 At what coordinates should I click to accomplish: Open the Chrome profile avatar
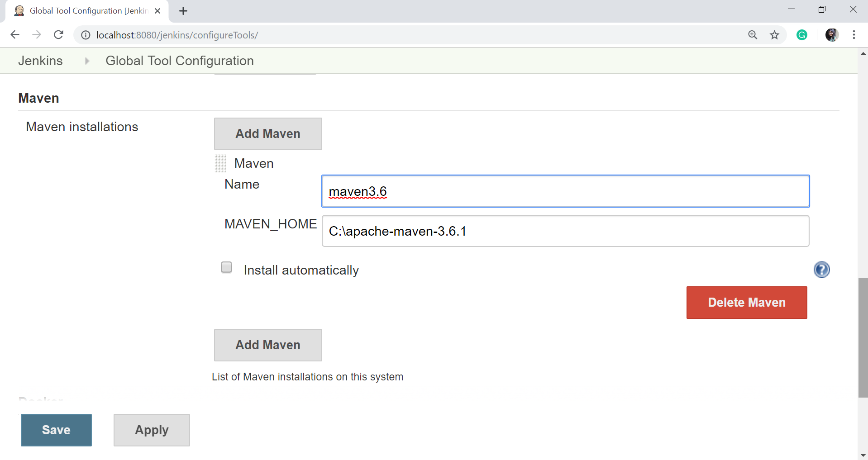[x=832, y=35]
